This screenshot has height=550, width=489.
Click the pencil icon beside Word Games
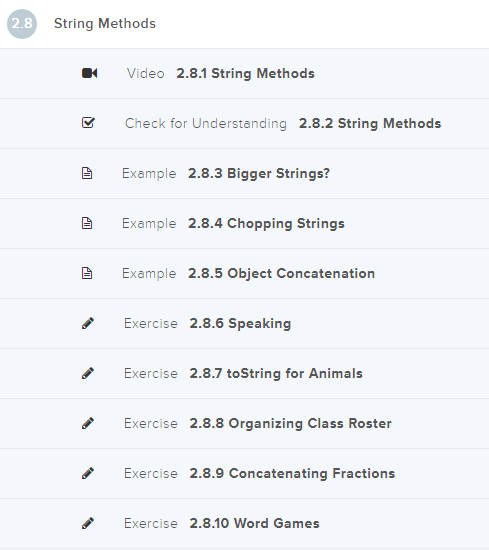tap(88, 523)
